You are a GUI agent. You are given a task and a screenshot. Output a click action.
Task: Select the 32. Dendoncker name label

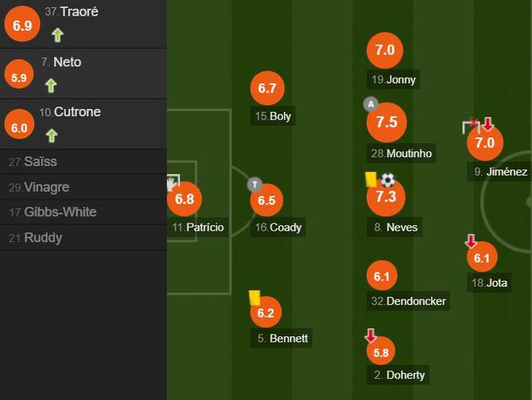[408, 301]
